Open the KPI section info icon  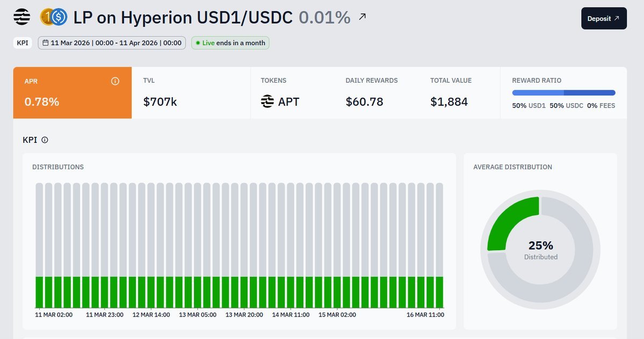pyautogui.click(x=45, y=140)
